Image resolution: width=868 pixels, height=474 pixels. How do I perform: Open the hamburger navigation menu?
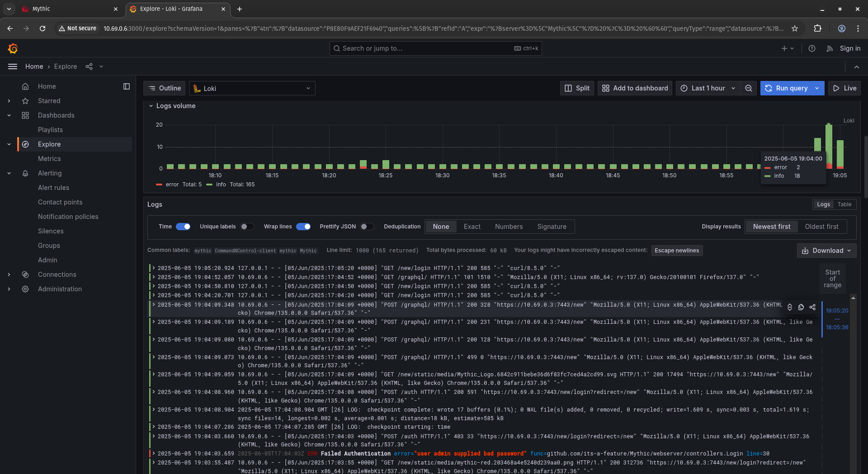coord(13,66)
